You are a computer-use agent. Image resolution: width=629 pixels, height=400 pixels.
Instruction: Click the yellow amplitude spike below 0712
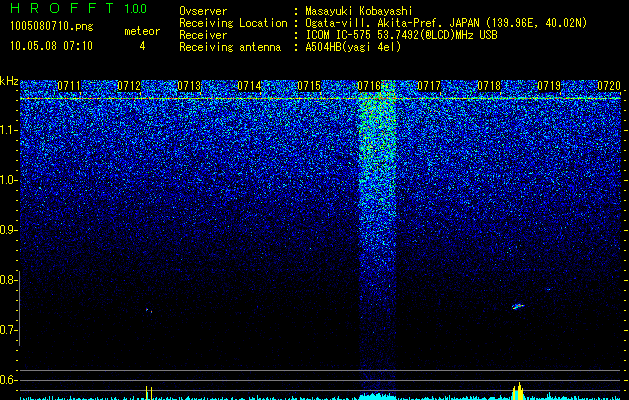(149, 393)
